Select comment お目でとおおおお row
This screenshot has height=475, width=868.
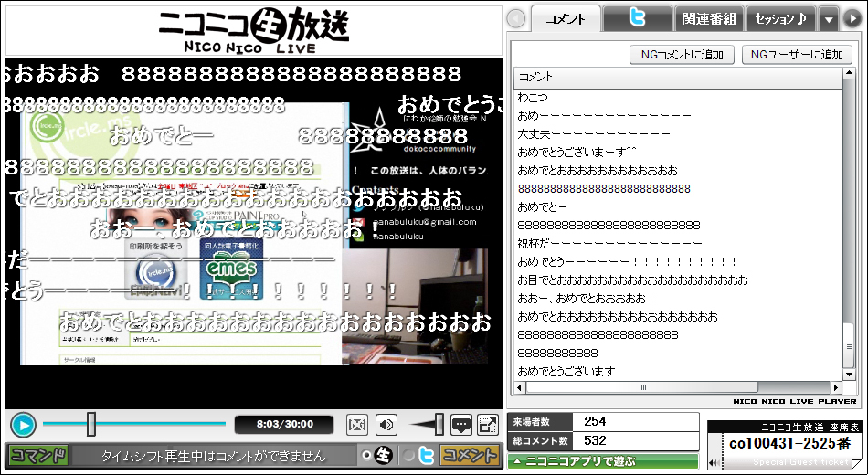coord(678,280)
